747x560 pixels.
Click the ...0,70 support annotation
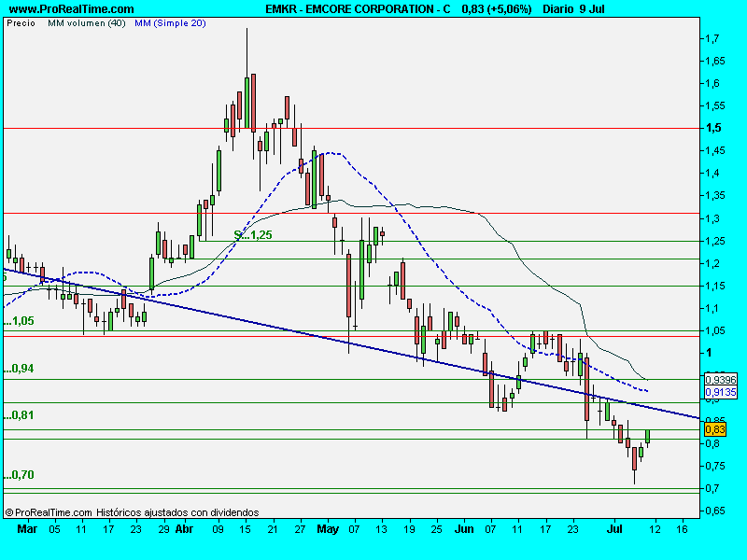pos(19,475)
